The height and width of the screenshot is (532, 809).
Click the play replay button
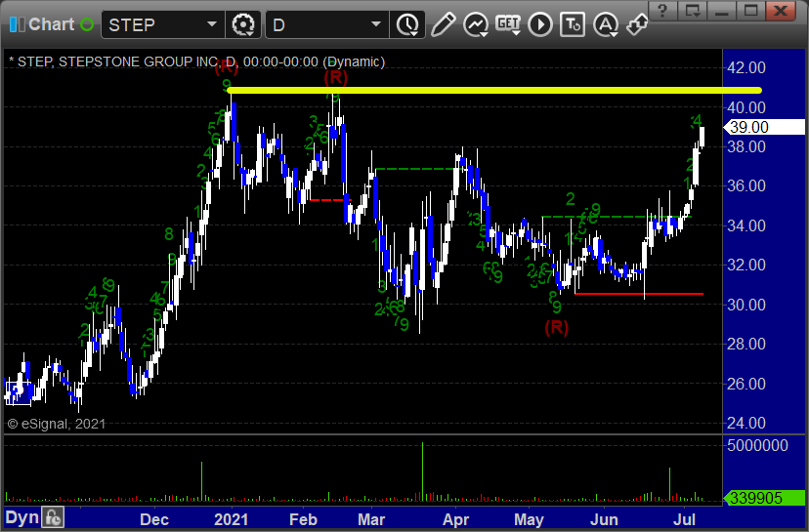click(540, 24)
